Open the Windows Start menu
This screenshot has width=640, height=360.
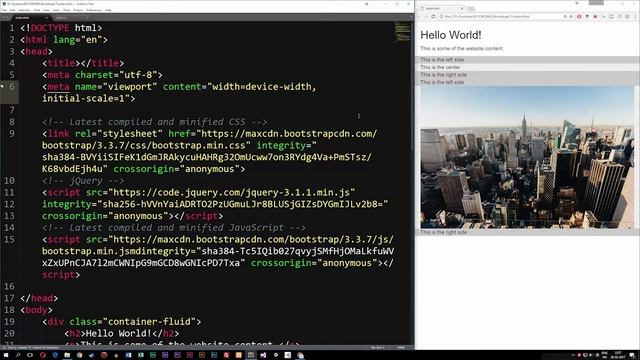click(x=6, y=355)
